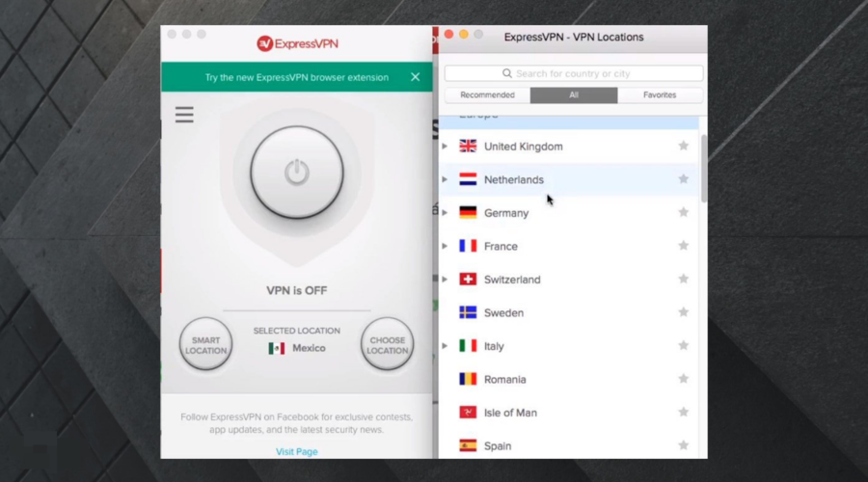This screenshot has height=482, width=868.
Task: Expand the France disclosure triangle
Action: (x=445, y=246)
